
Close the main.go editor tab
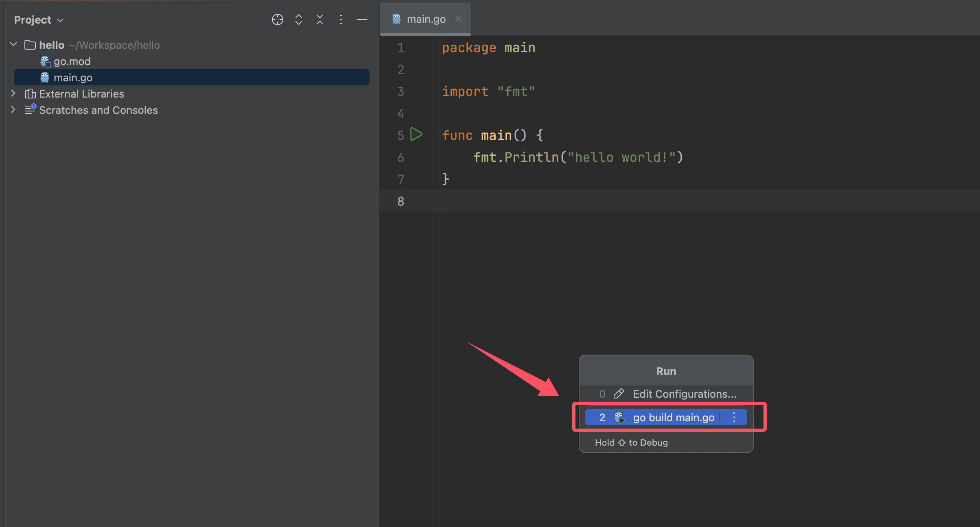tap(458, 19)
